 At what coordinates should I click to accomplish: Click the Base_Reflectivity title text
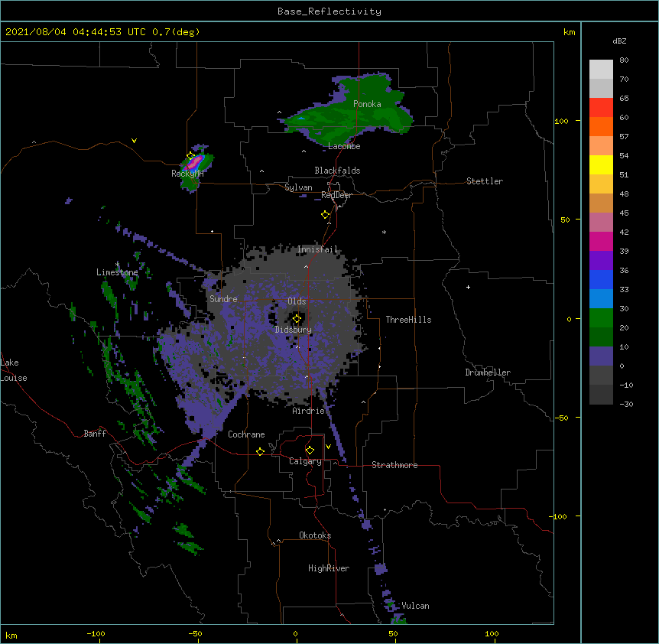pyautogui.click(x=329, y=11)
